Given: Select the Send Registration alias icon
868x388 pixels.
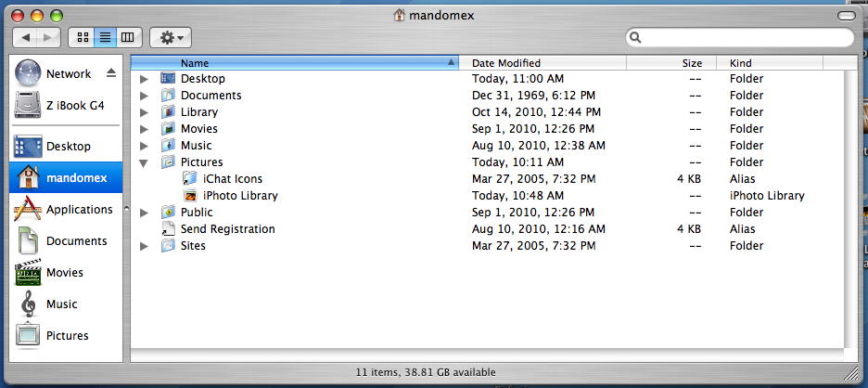Looking at the screenshot, I should [x=168, y=229].
